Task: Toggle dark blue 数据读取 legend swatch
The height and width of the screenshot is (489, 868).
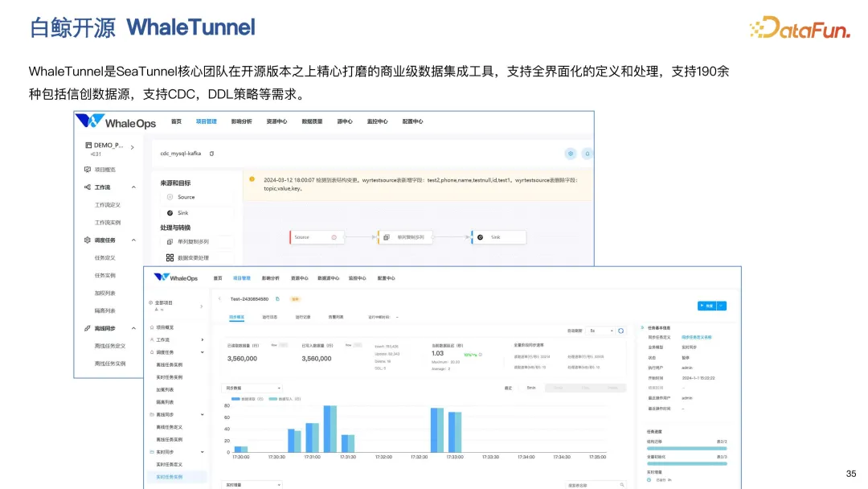Action: 235,399
